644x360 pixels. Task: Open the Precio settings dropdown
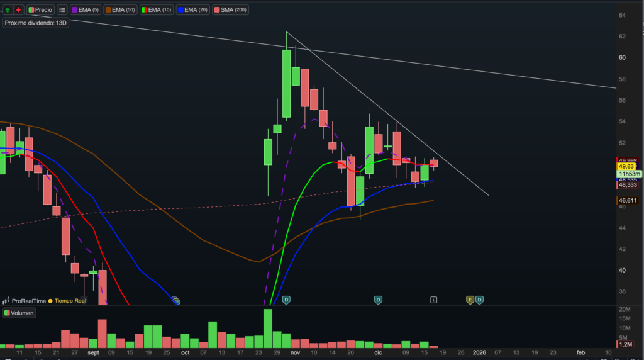(40, 10)
